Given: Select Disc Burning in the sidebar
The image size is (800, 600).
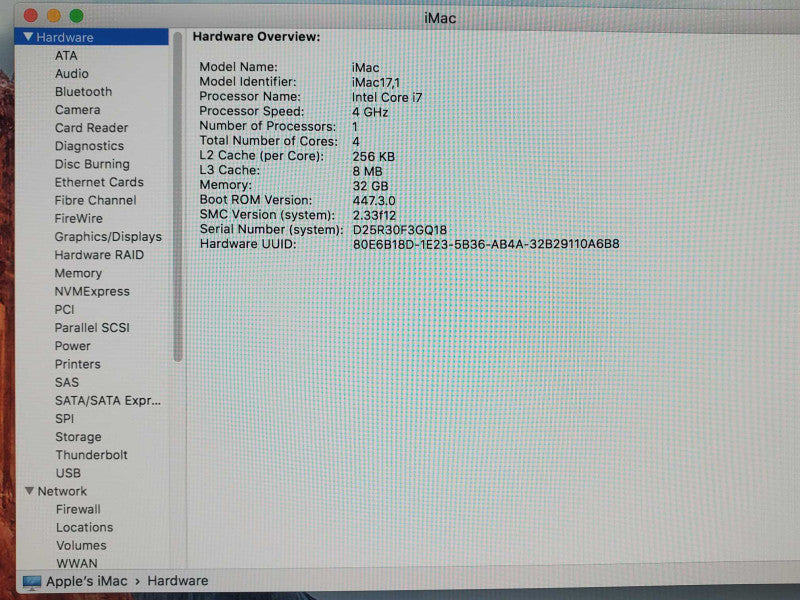Looking at the screenshot, I should pos(92,164).
